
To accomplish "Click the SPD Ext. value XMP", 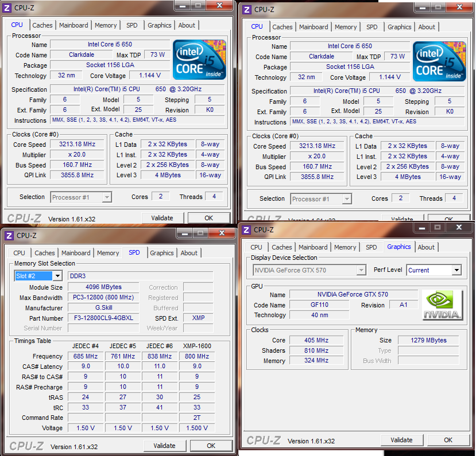I will [x=199, y=318].
